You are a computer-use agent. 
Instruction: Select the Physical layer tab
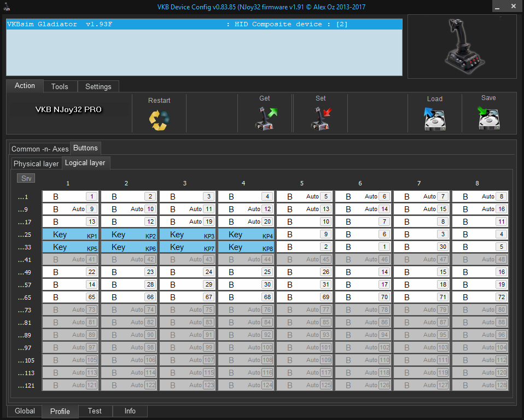point(36,164)
